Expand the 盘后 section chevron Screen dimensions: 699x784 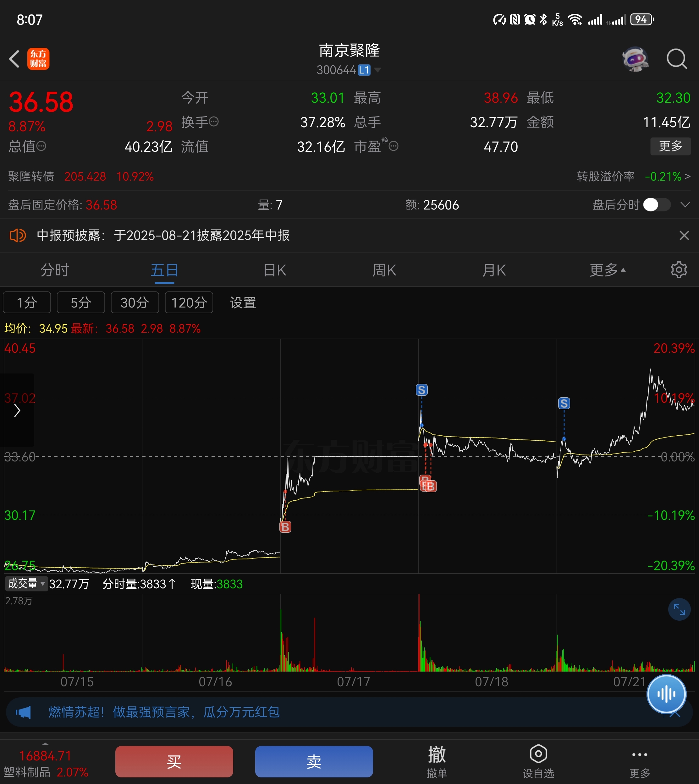point(685,204)
